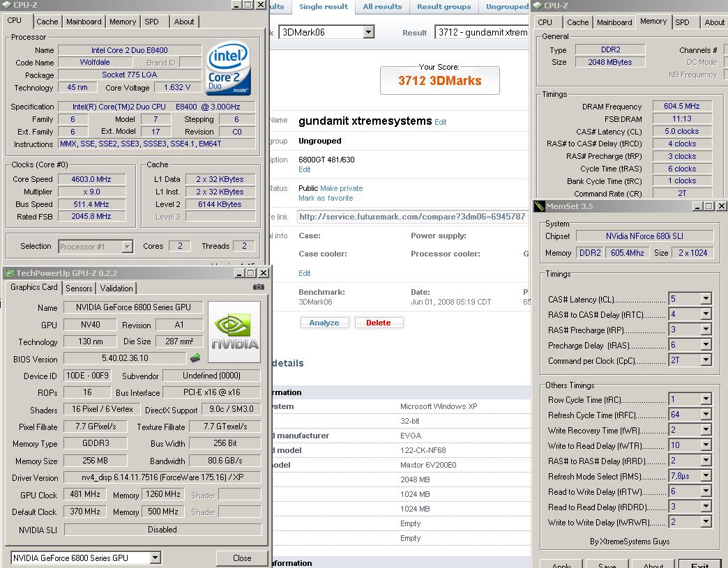Click the GPU Clock 481 MHz value
728x568 pixels.
(x=85, y=494)
